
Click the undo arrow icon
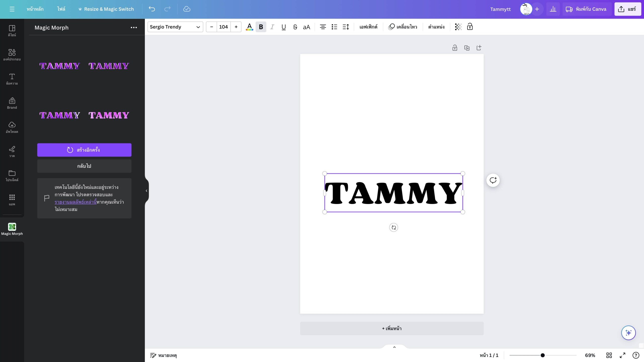pyautogui.click(x=152, y=9)
